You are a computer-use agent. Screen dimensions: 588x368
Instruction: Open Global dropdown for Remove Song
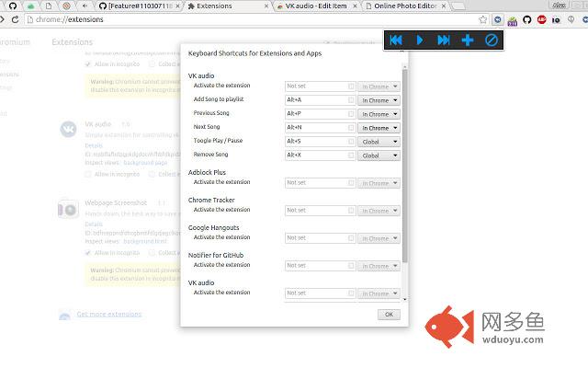coord(379,155)
